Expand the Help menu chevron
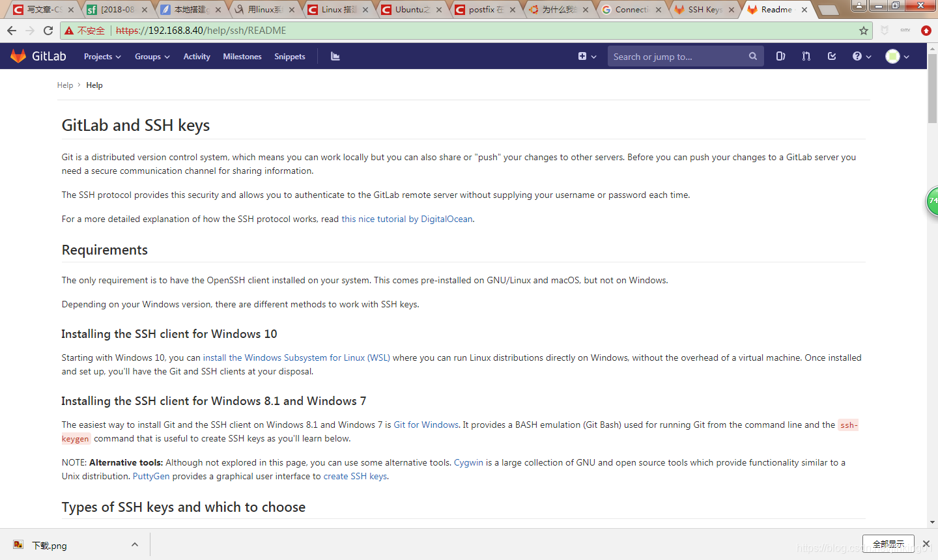The width and height of the screenshot is (938, 560). click(868, 57)
